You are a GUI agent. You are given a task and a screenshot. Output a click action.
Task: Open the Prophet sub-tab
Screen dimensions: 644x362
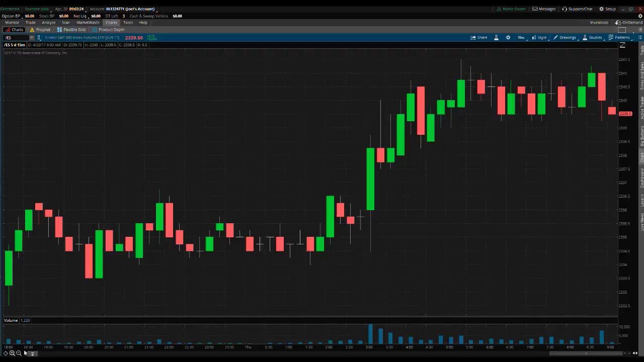click(40, 30)
